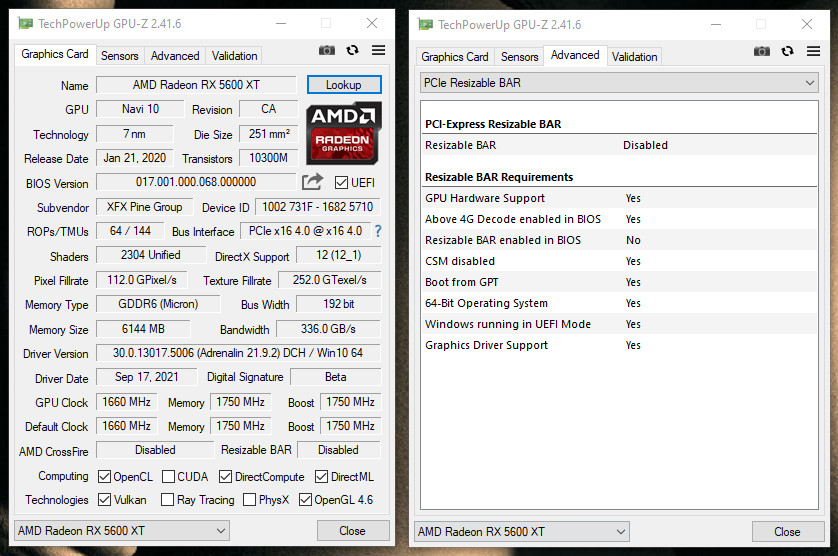This screenshot has width=838, height=556.
Task: Toggle the UEFI checkbox
Action: click(x=341, y=183)
